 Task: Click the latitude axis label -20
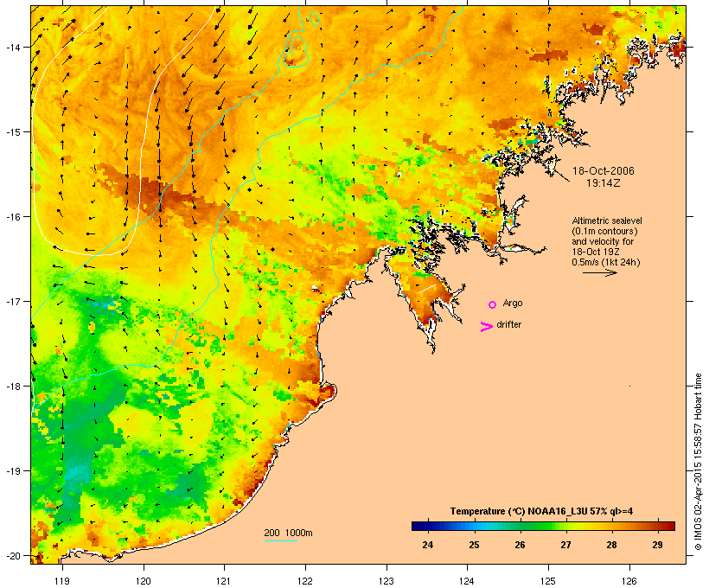(13, 555)
